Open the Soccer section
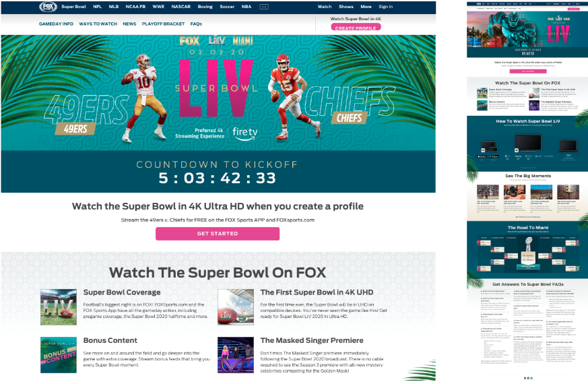 pos(227,7)
